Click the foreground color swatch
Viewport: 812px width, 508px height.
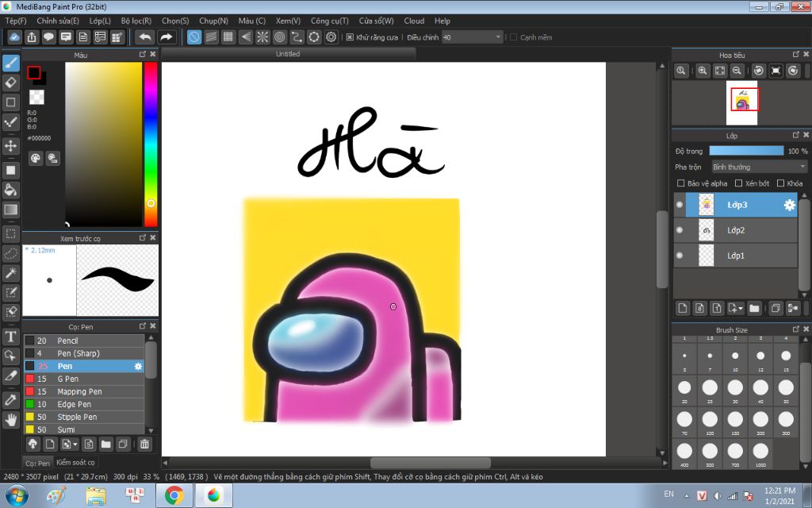[x=33, y=72]
